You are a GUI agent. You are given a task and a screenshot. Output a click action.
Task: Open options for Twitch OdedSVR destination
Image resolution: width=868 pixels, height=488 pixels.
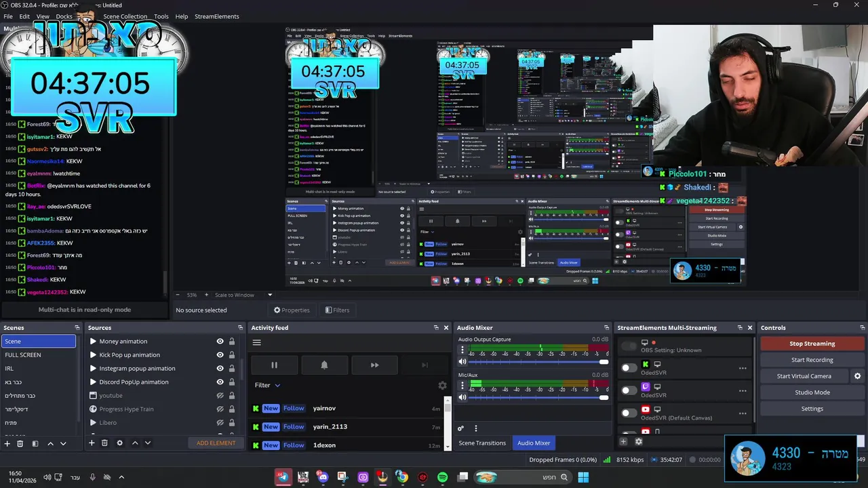[743, 391]
